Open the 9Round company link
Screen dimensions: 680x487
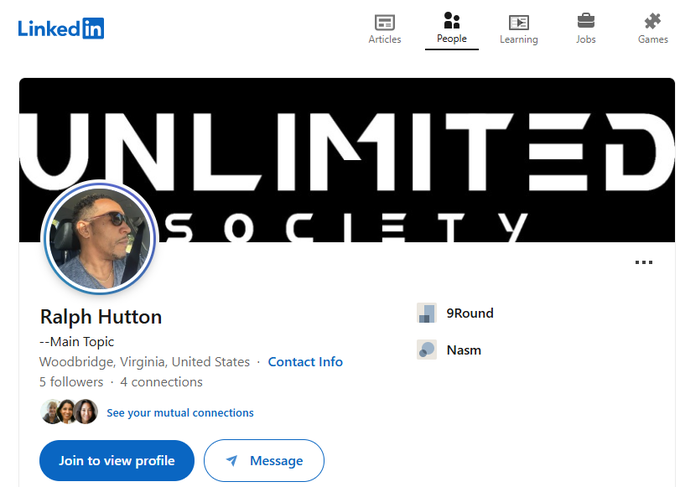point(469,313)
